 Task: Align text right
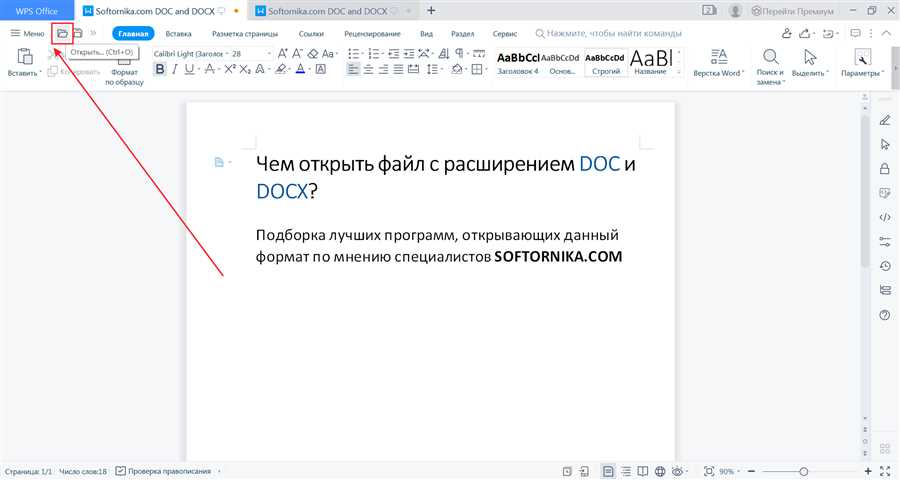pyautogui.click(x=383, y=69)
